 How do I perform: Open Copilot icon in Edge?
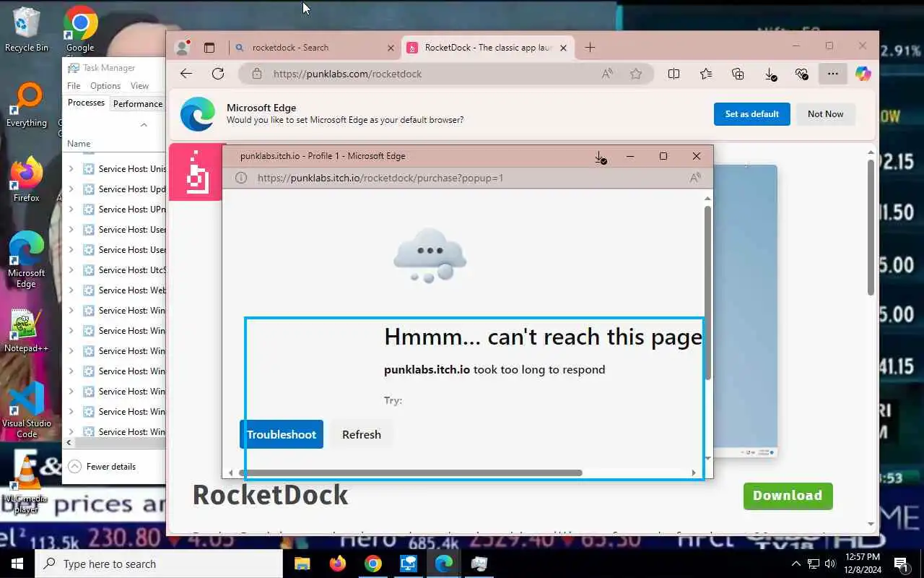tap(863, 74)
